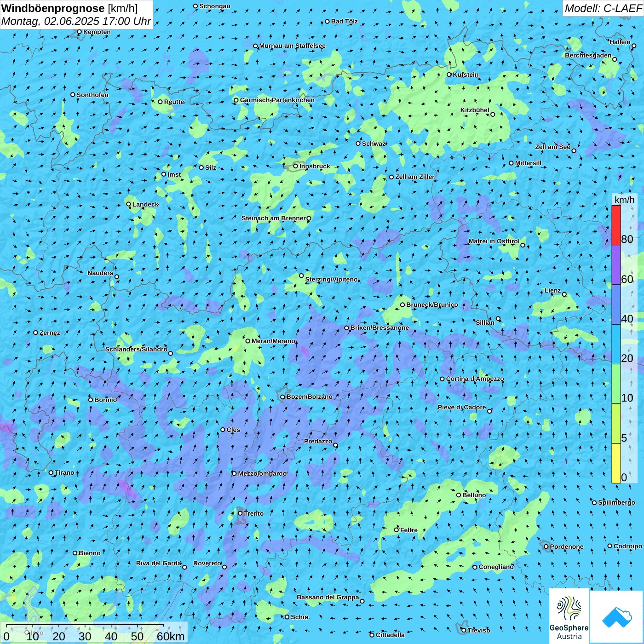Select the Landeck location marker circle

coord(128,204)
